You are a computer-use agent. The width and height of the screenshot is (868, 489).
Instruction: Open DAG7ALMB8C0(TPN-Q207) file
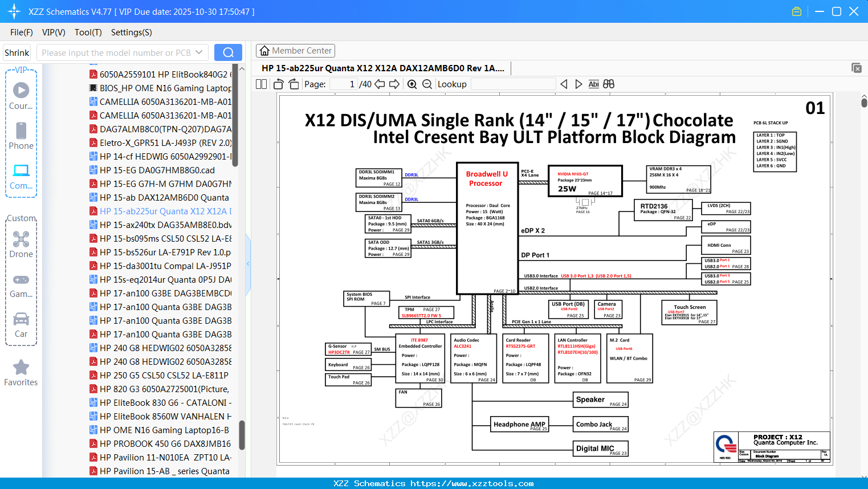pos(161,129)
